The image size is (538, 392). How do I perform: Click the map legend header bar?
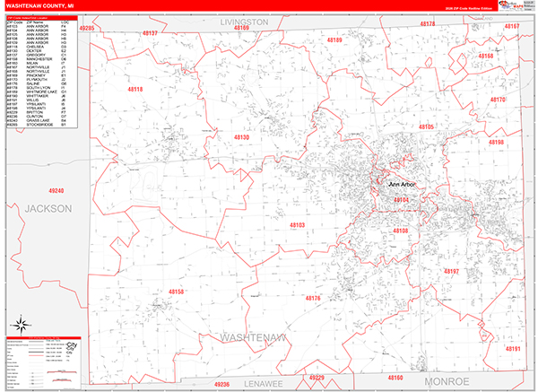point(44,338)
